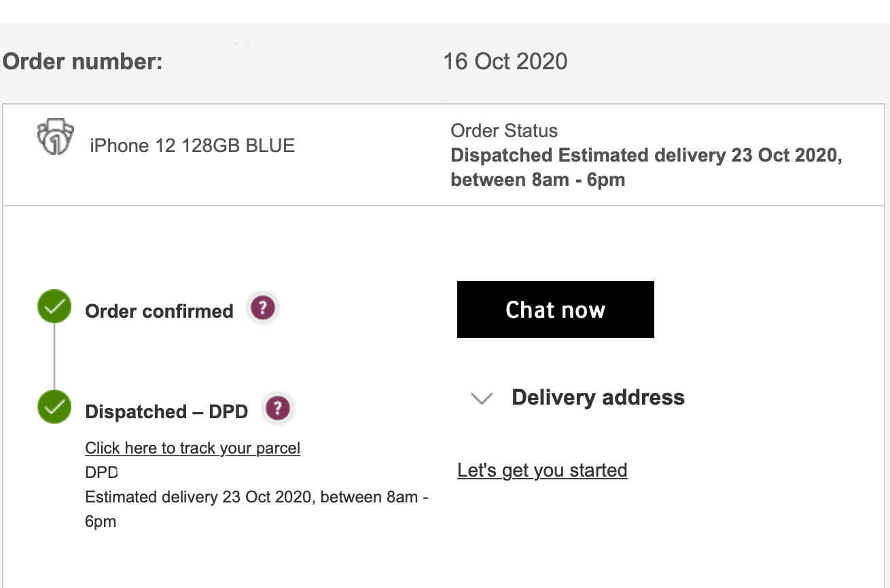This screenshot has width=890, height=588.
Task: Click the Order Status heading
Action: [504, 131]
